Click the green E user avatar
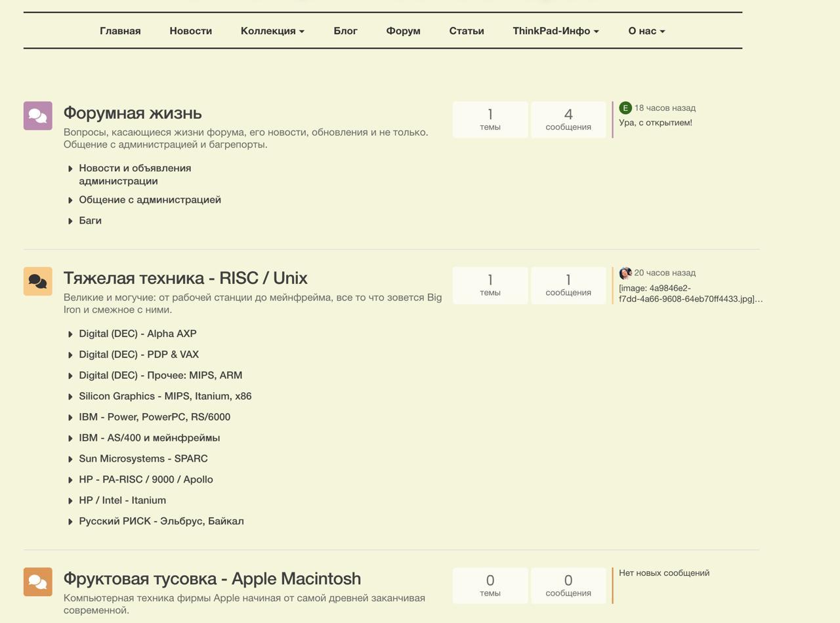Screen dimensions: 840x623 625,108
